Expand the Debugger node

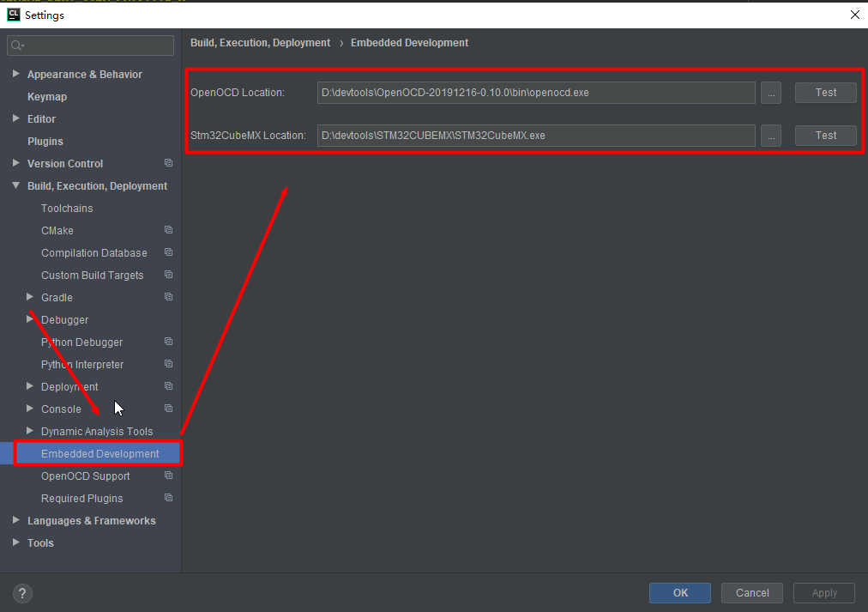pos(30,319)
